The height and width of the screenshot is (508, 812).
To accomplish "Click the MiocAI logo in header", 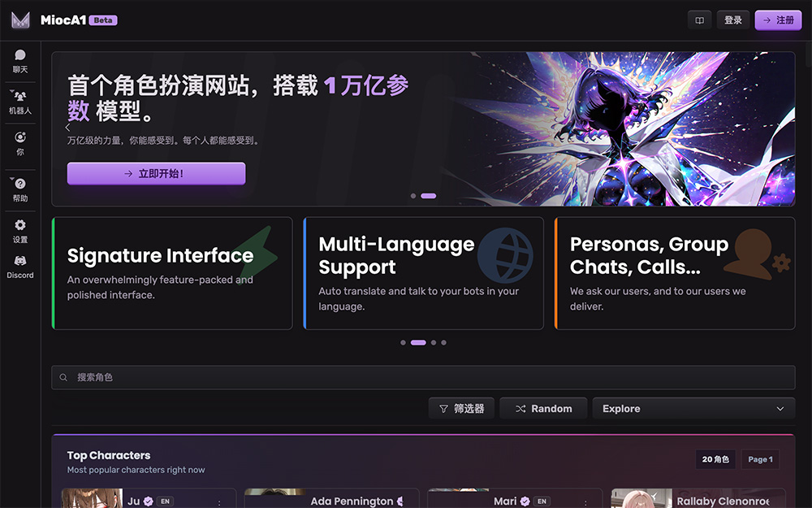I will pos(20,20).
